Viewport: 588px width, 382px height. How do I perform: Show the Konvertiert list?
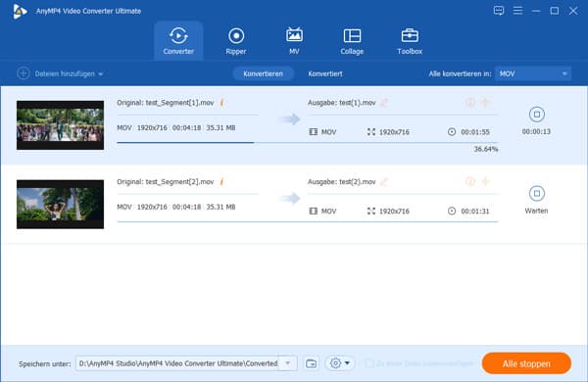(x=325, y=73)
